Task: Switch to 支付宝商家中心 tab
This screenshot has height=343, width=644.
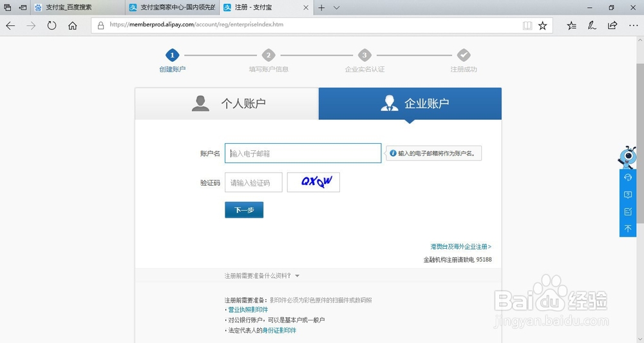Action: pos(173,7)
